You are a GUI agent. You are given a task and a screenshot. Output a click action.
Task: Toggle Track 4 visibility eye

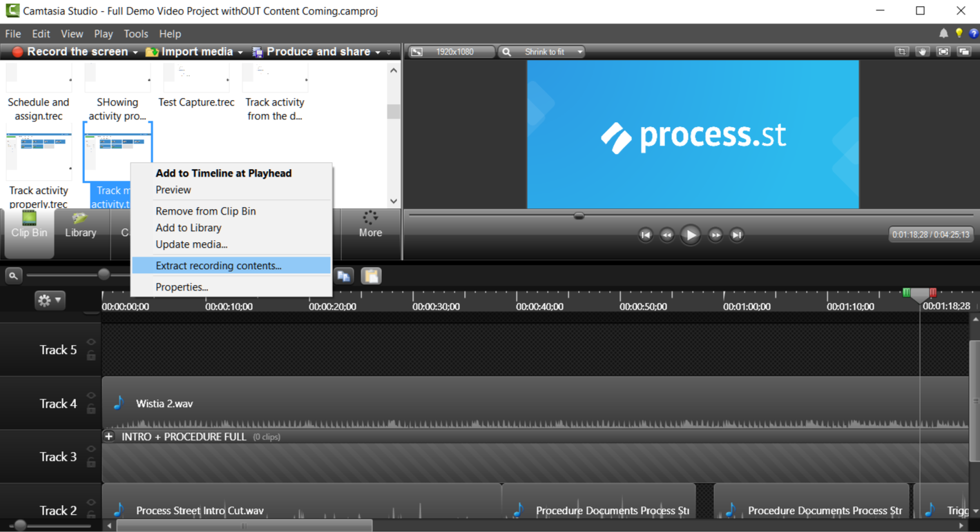[91, 396]
